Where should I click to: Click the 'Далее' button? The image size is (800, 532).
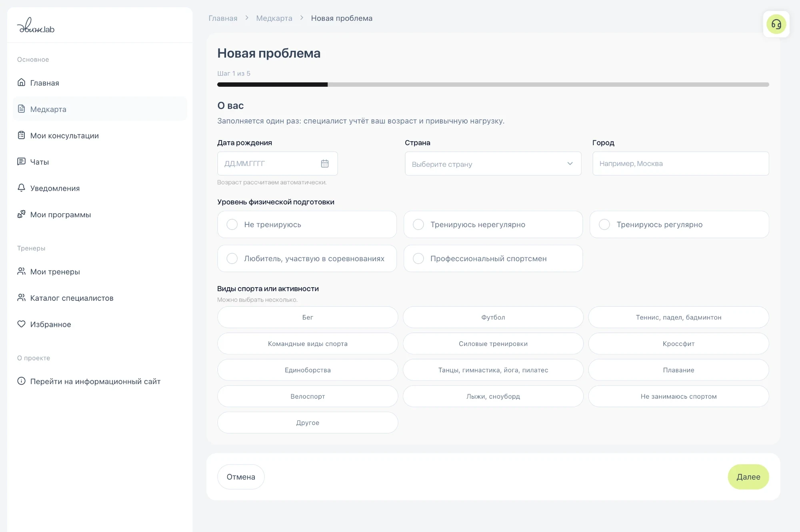(748, 477)
